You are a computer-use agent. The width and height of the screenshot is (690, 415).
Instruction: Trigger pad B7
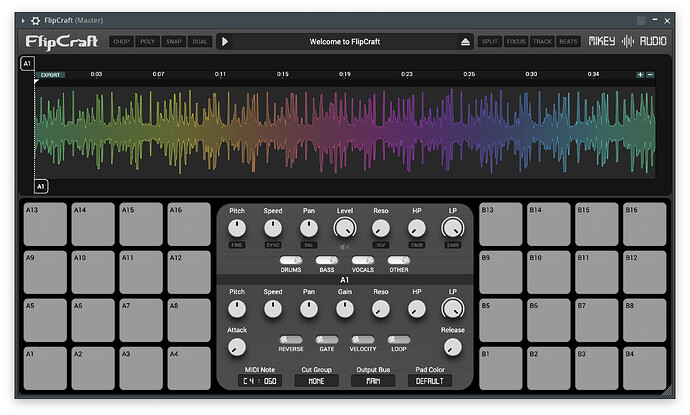[597, 320]
